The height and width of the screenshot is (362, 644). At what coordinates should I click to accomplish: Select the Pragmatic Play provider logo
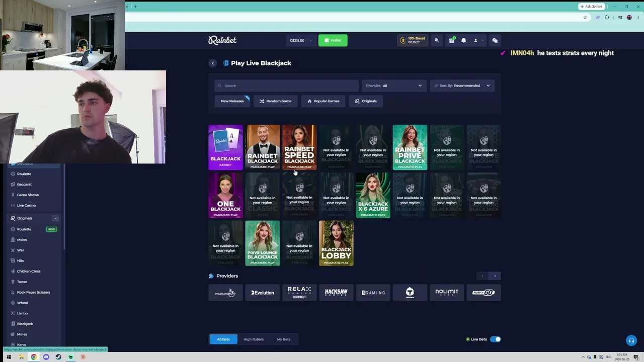tap(225, 293)
